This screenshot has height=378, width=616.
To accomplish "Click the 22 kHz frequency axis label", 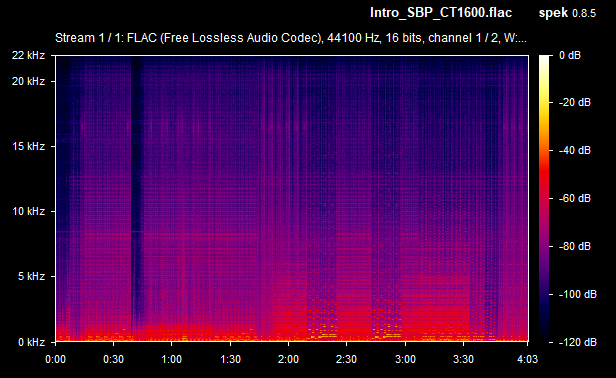I will click(x=28, y=55).
